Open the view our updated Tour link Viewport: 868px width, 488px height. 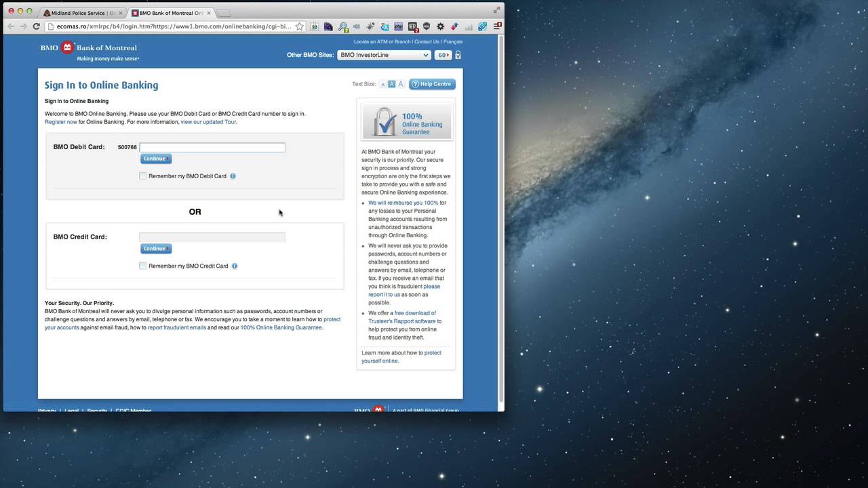[x=208, y=122]
